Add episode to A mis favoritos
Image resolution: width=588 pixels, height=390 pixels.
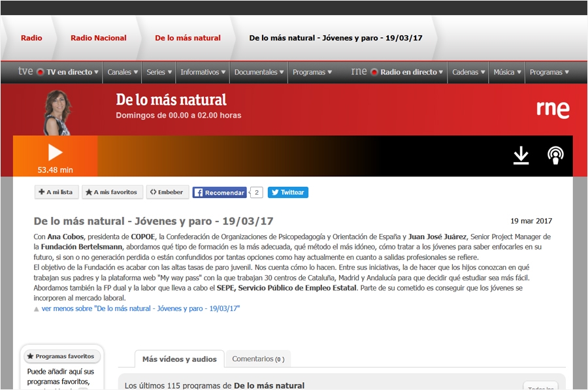[x=112, y=192]
